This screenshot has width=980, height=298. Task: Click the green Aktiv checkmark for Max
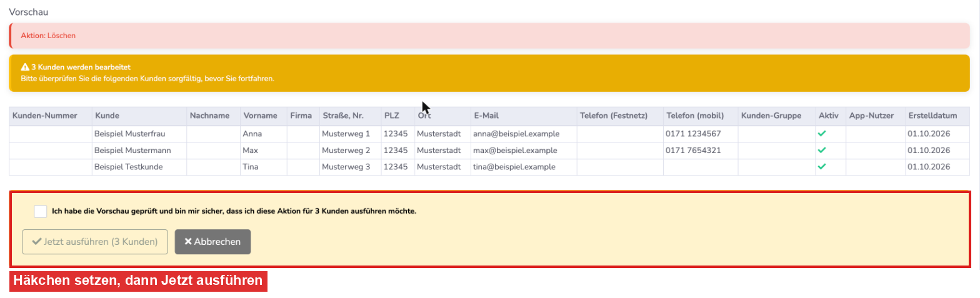click(822, 151)
